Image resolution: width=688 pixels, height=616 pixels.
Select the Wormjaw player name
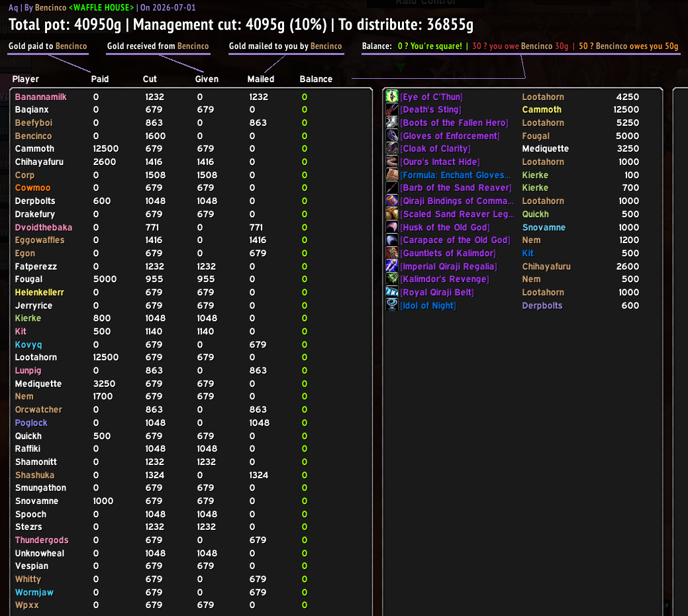click(34, 592)
